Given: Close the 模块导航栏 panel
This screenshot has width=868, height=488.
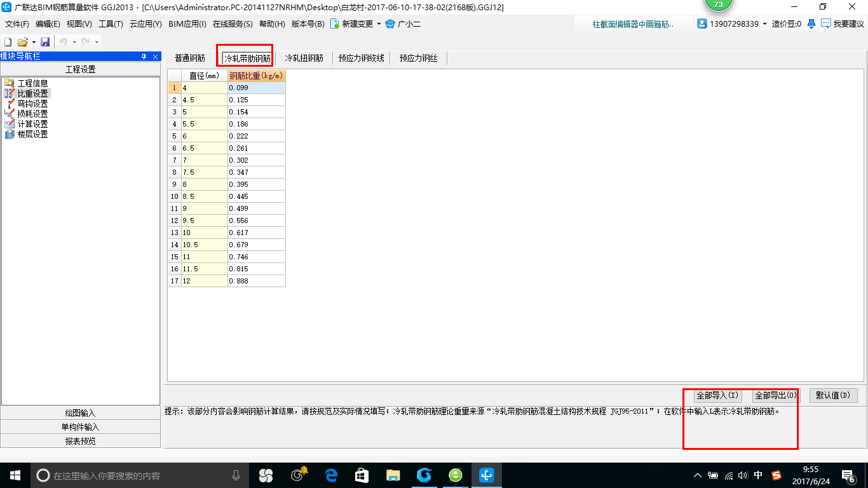Looking at the screenshot, I should [155, 57].
